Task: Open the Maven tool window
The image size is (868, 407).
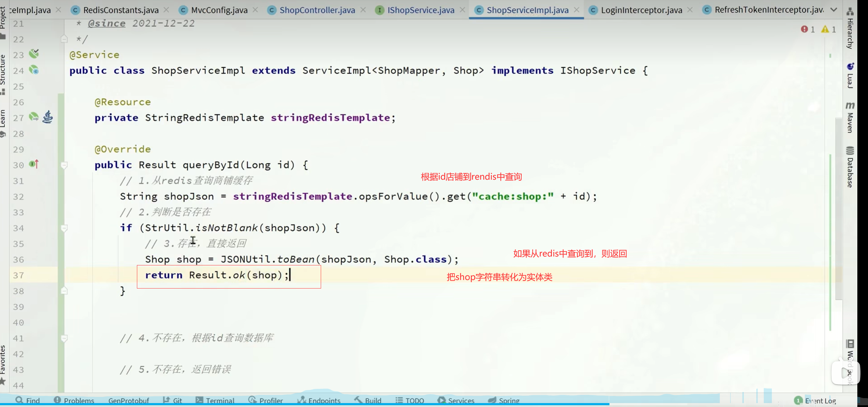Action: 850,117
